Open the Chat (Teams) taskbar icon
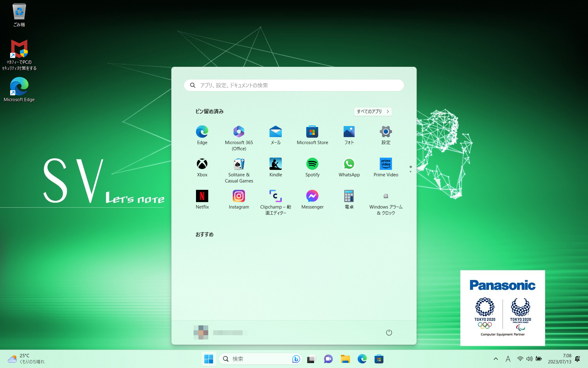This screenshot has width=588, height=368. pos(328,359)
